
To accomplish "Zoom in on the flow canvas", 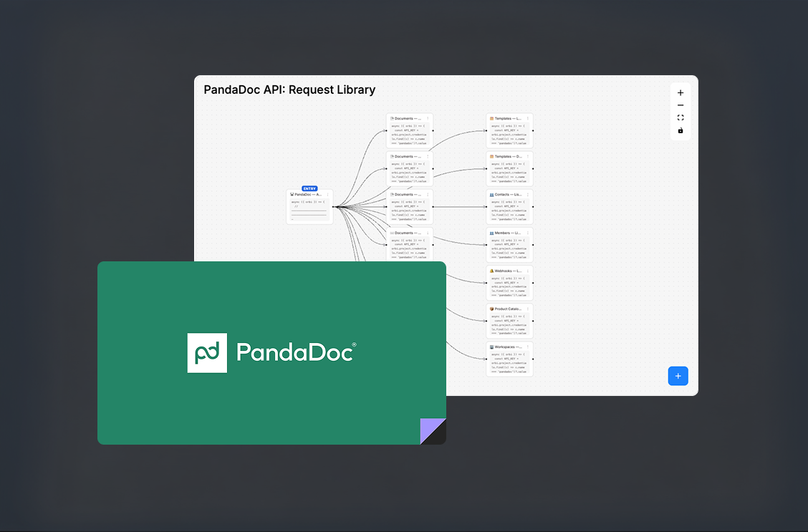I will coord(680,92).
